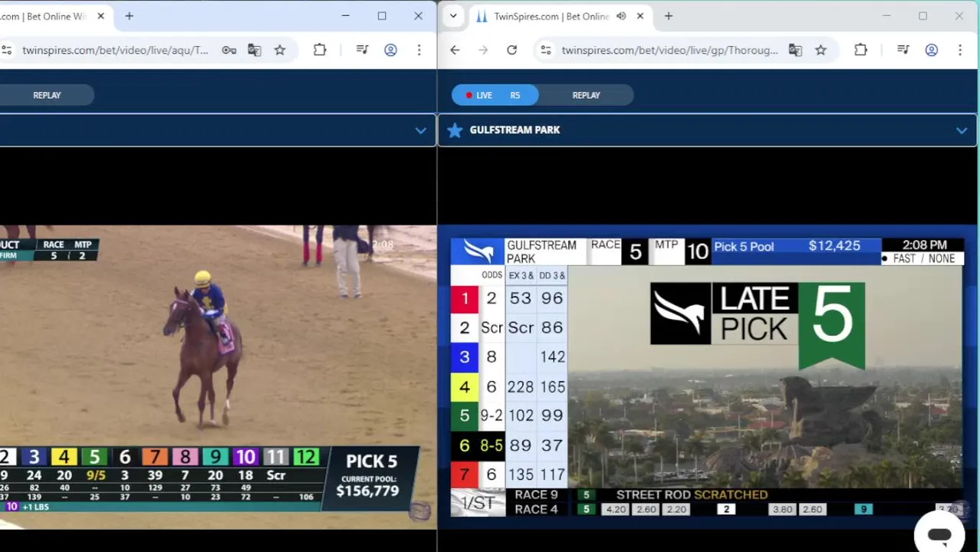Open new tab in right browser window

pos(669,16)
